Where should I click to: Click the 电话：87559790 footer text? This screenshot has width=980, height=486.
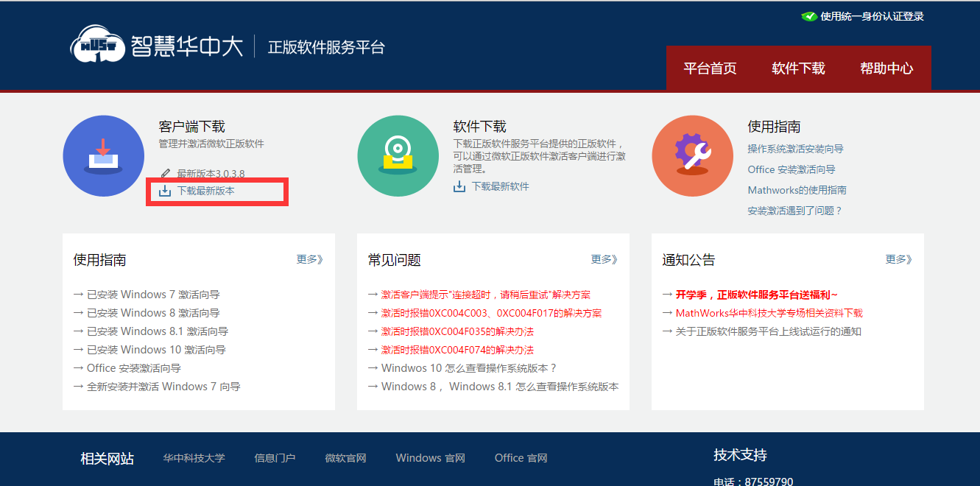click(753, 482)
